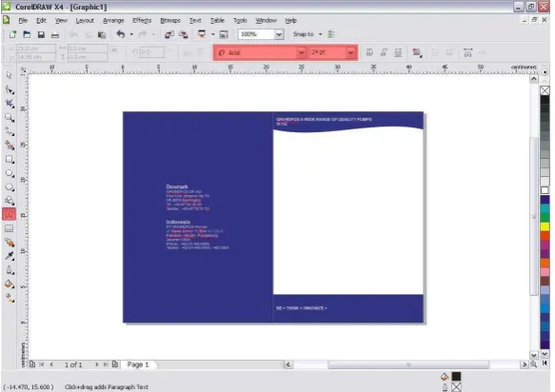Choose the Interactive Blend tool

coord(10,243)
